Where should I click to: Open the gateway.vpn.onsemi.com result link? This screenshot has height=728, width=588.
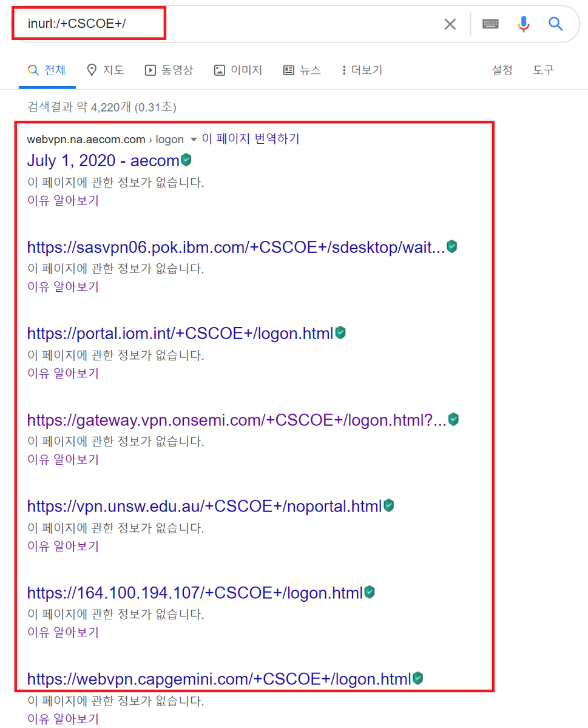pyautogui.click(x=237, y=419)
